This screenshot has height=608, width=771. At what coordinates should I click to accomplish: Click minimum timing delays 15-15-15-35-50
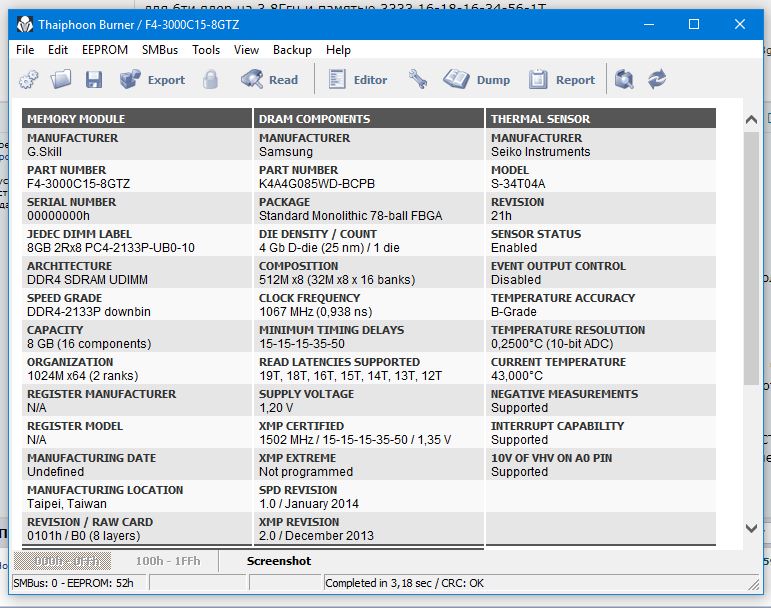[x=302, y=344]
